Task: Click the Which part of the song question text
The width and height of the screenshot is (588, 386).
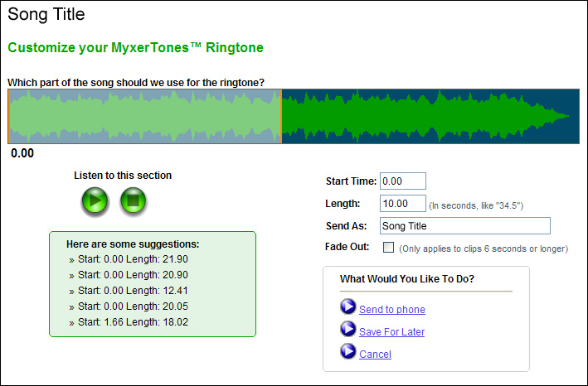Action: click(x=136, y=82)
